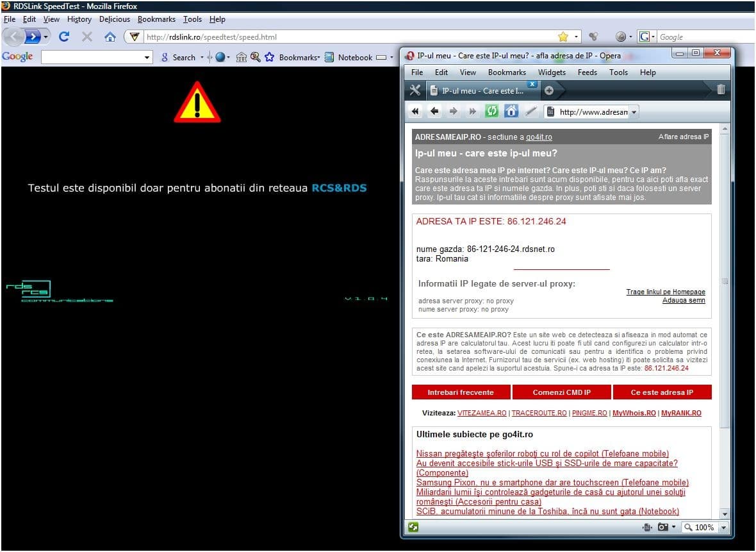Image resolution: width=756 pixels, height=552 pixels.
Task: Open Firefox address bar history dropdown
Action: point(576,37)
